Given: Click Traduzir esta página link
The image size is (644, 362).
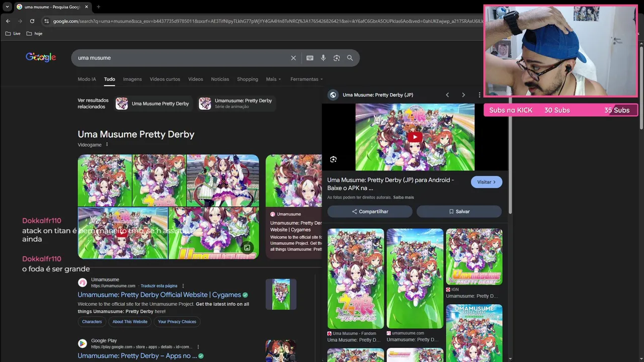Looking at the screenshot, I should (x=159, y=286).
